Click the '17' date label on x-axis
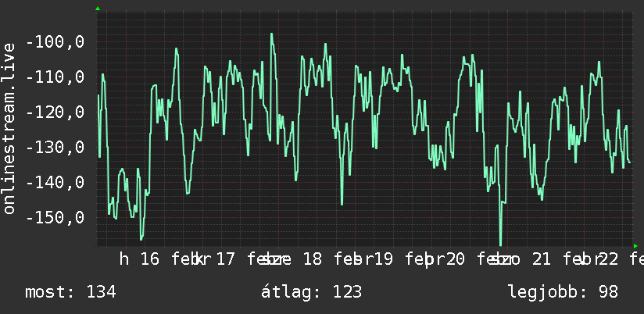644x314 pixels. click(226, 259)
